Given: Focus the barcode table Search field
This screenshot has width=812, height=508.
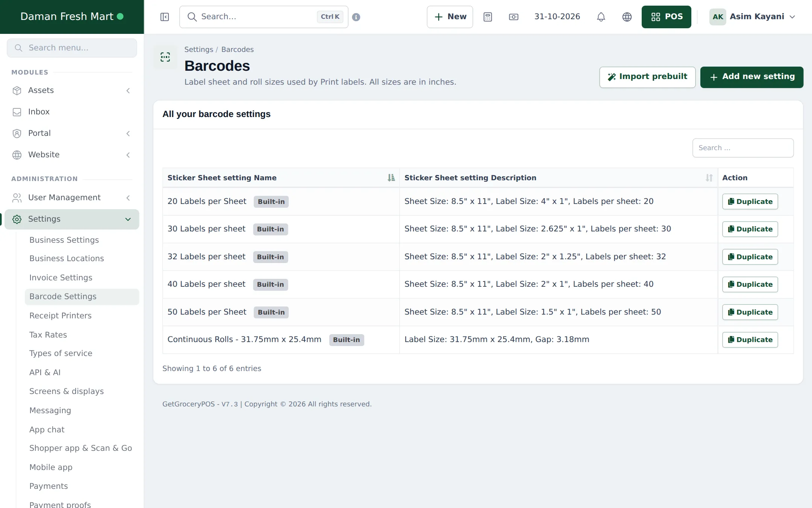Looking at the screenshot, I should (x=743, y=148).
